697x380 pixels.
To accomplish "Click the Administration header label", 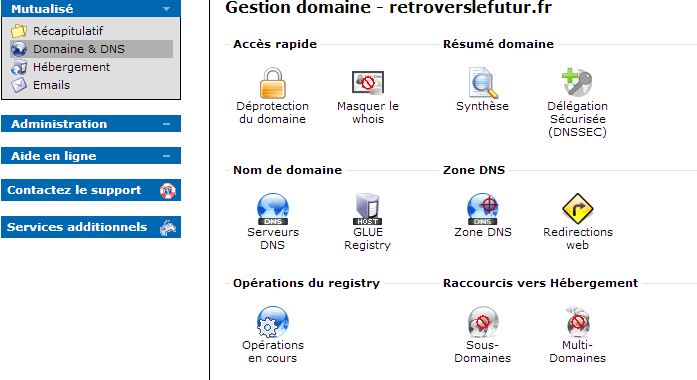I will tap(59, 124).
